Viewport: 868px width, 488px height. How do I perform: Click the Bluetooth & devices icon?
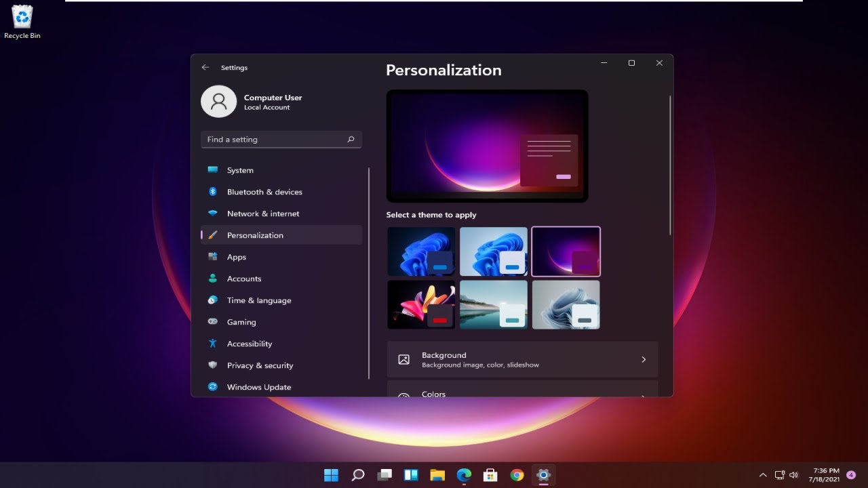coord(213,192)
